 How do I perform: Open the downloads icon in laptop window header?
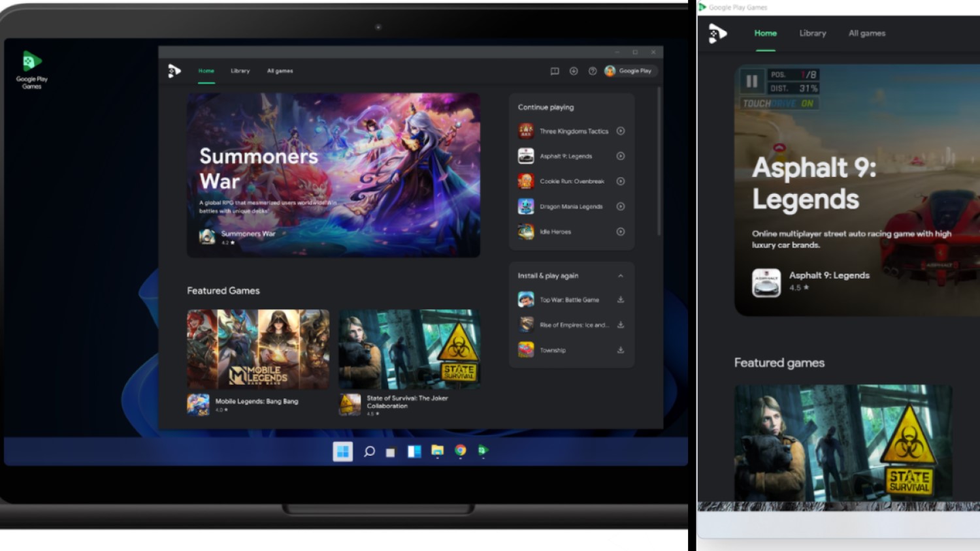coord(574,71)
